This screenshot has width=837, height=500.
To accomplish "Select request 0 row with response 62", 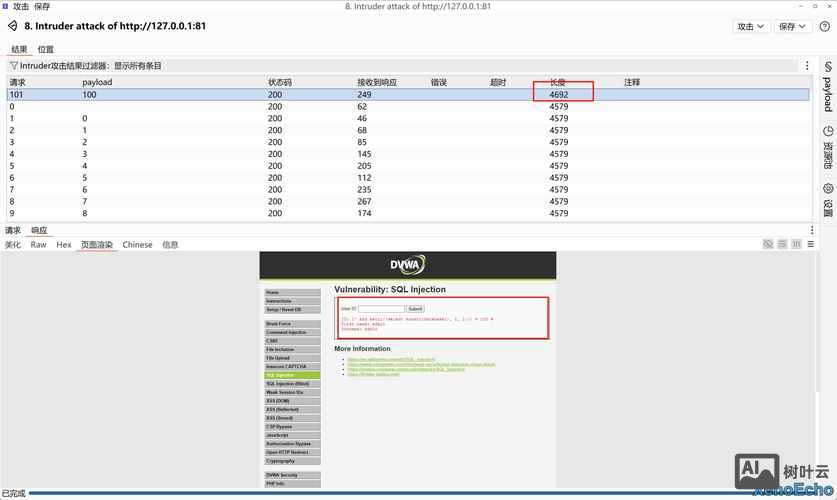I will (x=408, y=106).
